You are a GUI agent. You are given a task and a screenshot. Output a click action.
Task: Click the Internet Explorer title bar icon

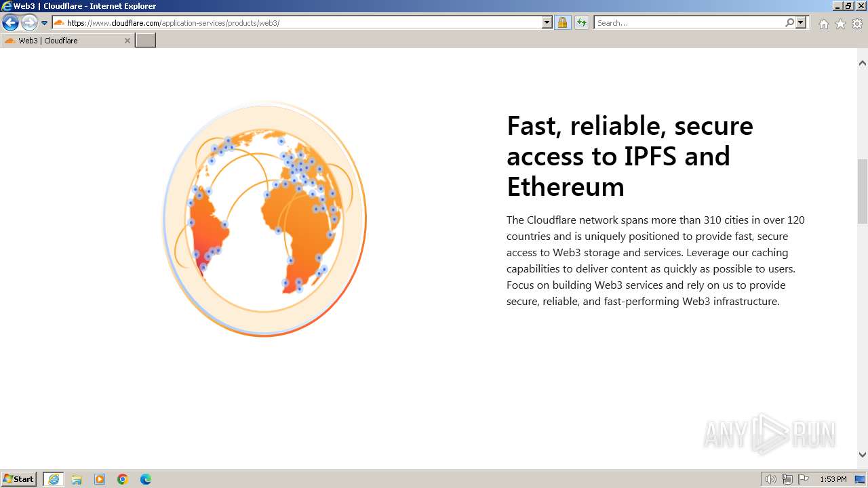click(7, 6)
